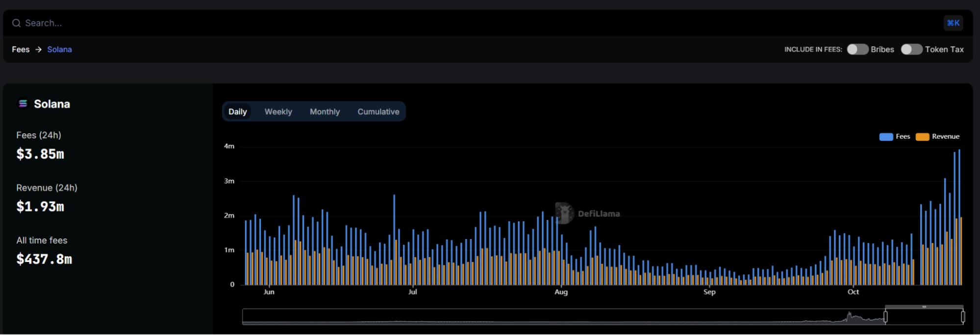The width and height of the screenshot is (980, 335).
Task: Click the INCLUDE IN FEES label
Action: [x=813, y=49]
